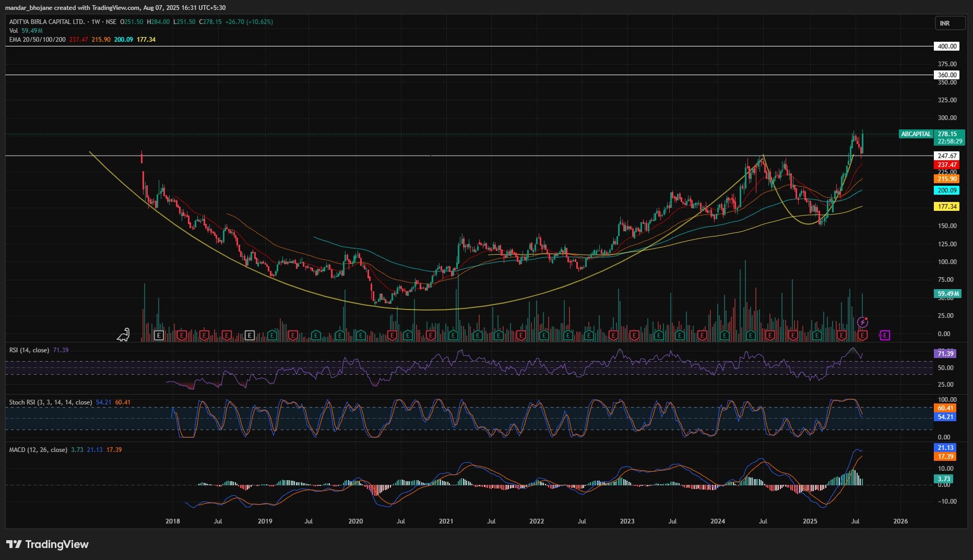The width and height of the screenshot is (973, 560).
Task: Click the MACD (12, 26, close) label
Action: coord(38,450)
